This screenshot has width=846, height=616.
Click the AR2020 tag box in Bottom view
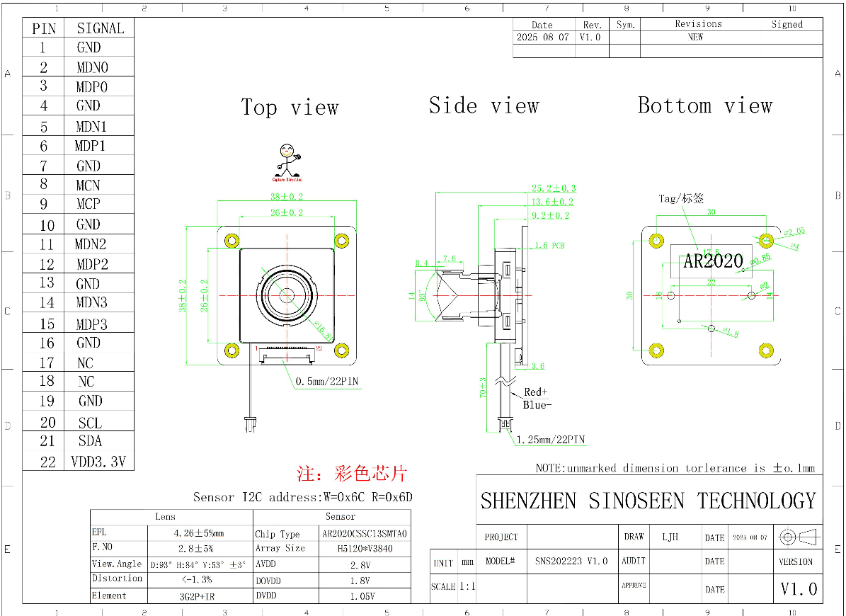coord(711,261)
